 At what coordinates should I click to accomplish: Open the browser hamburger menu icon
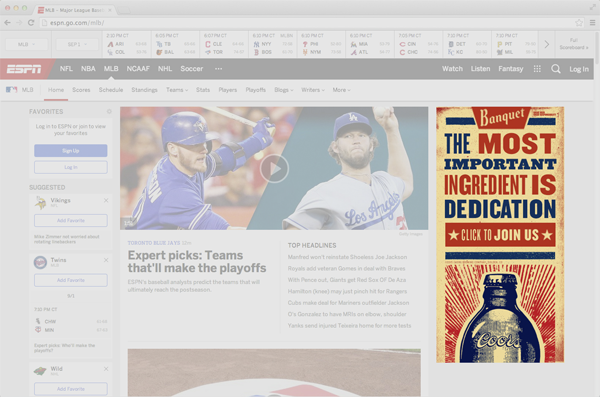coord(592,23)
